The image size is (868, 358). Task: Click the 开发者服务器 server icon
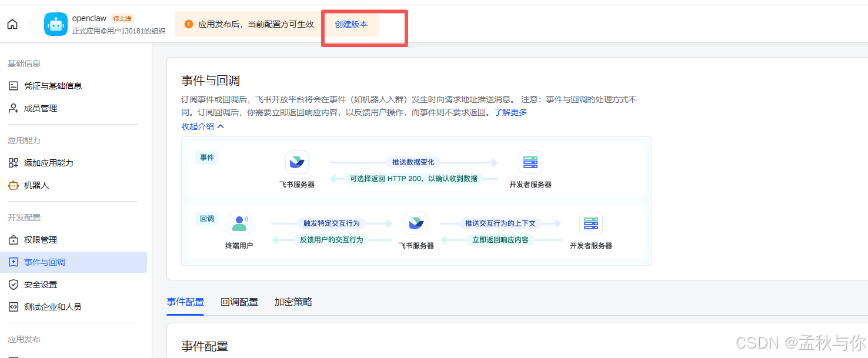pos(530,161)
